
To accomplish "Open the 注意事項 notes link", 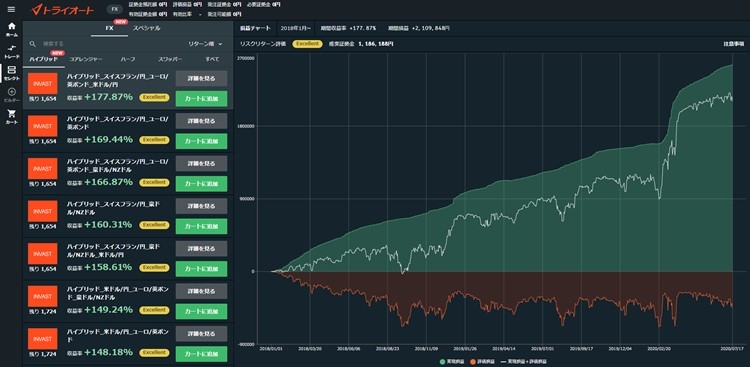I will point(733,44).
